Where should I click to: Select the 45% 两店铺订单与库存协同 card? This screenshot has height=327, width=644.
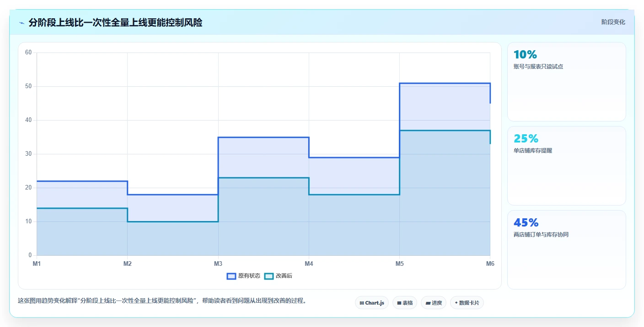[x=566, y=250]
